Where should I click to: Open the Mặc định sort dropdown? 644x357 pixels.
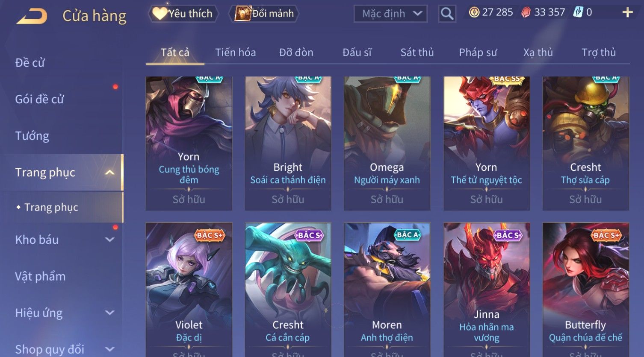tap(390, 14)
